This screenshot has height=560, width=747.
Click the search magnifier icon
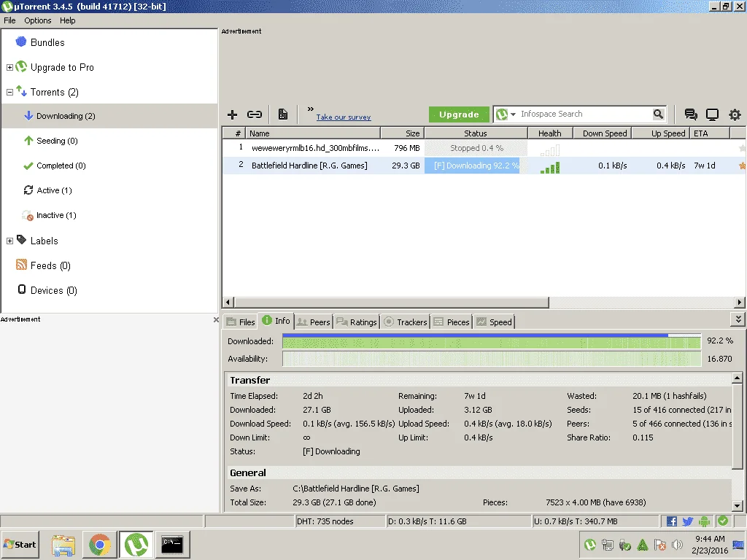point(658,114)
